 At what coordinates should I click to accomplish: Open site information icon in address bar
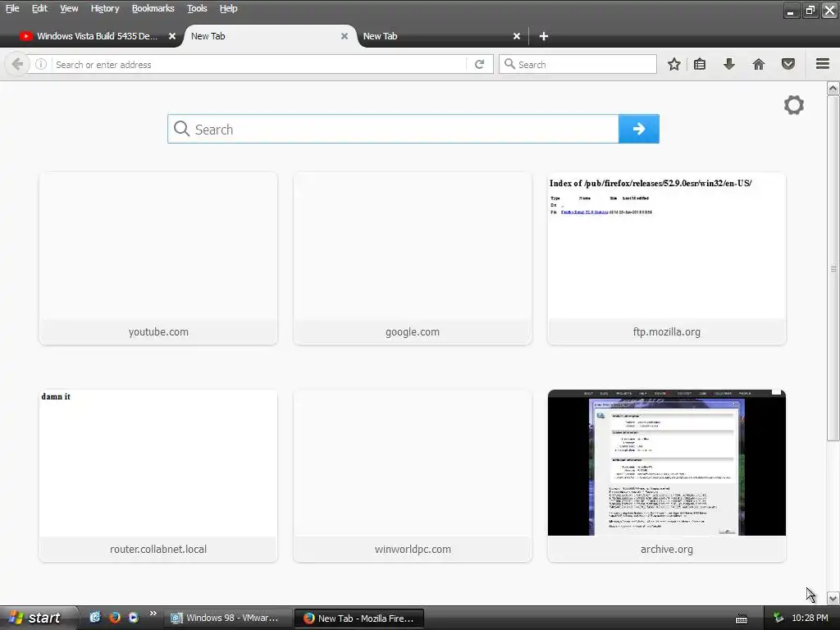coord(41,64)
